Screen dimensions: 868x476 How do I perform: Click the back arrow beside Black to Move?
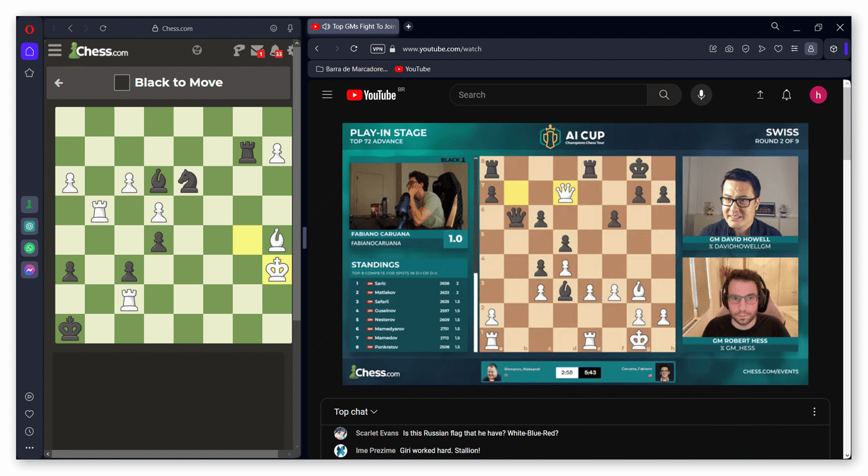tap(58, 83)
